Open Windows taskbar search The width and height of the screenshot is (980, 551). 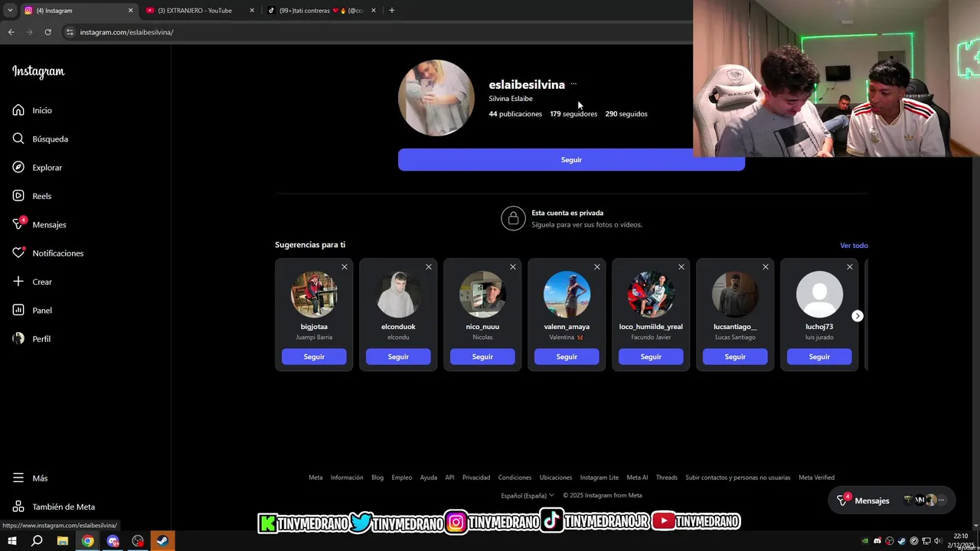click(37, 541)
